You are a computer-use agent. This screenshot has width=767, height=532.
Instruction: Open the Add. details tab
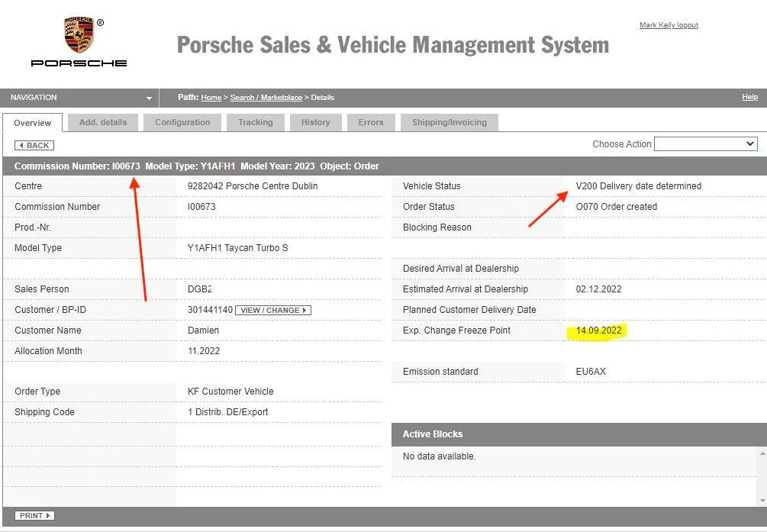click(x=103, y=122)
